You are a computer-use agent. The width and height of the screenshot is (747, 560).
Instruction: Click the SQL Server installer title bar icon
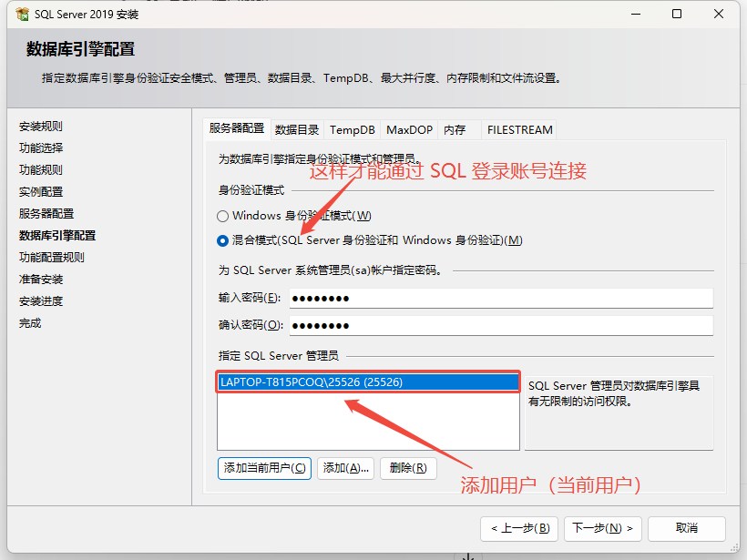click(x=22, y=15)
